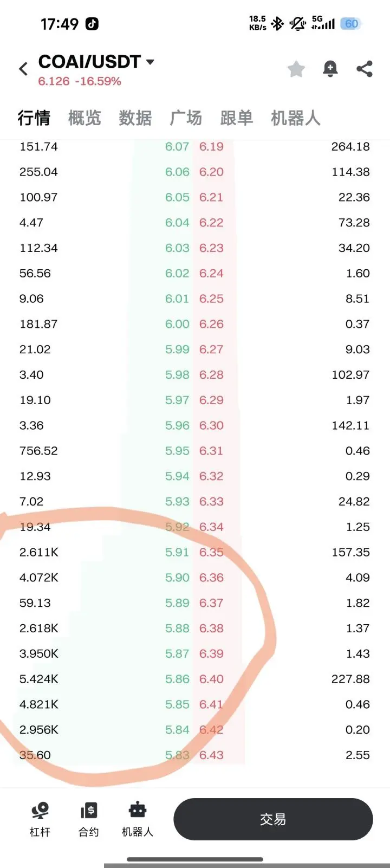Tap the TikTok icon in status bar
This screenshot has height=868, width=390.
coord(92,24)
